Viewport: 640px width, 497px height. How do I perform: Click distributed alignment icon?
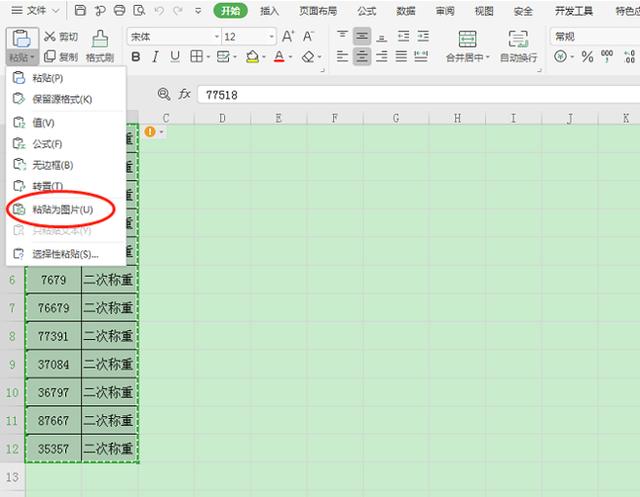coord(421,56)
